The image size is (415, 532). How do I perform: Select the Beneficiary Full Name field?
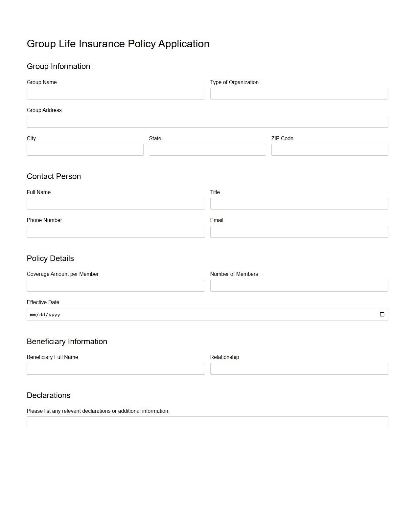[x=116, y=369]
